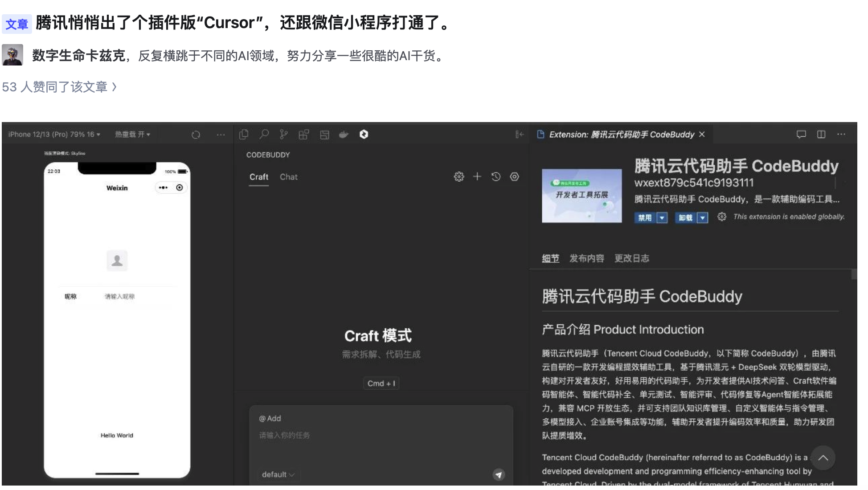
Task: Click the Cmd + I shortcut button
Action: pos(381,384)
